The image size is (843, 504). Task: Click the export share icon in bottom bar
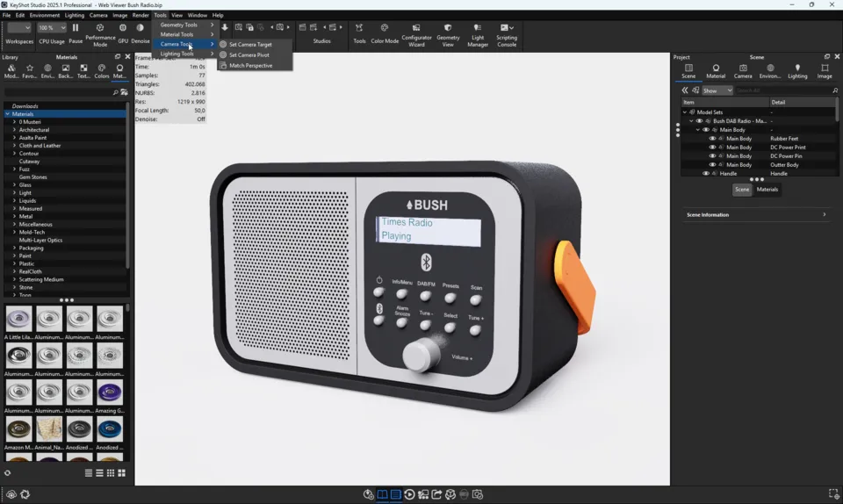[x=436, y=494]
